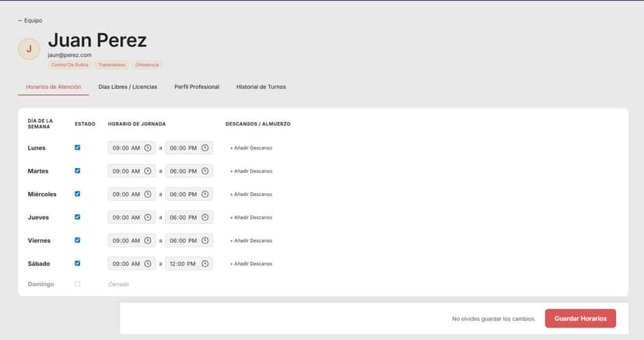Image resolution: width=644 pixels, height=340 pixels.
Task: Select the Ortodoncia tag
Action: 147,65
